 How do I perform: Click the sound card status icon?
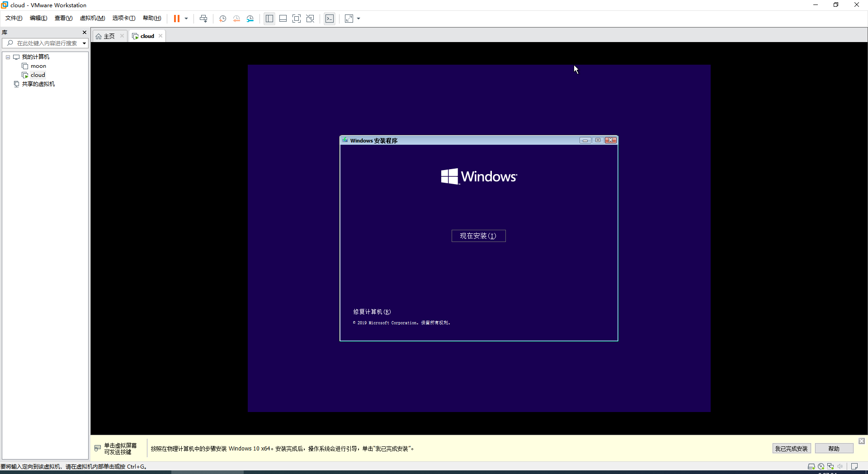click(840, 466)
